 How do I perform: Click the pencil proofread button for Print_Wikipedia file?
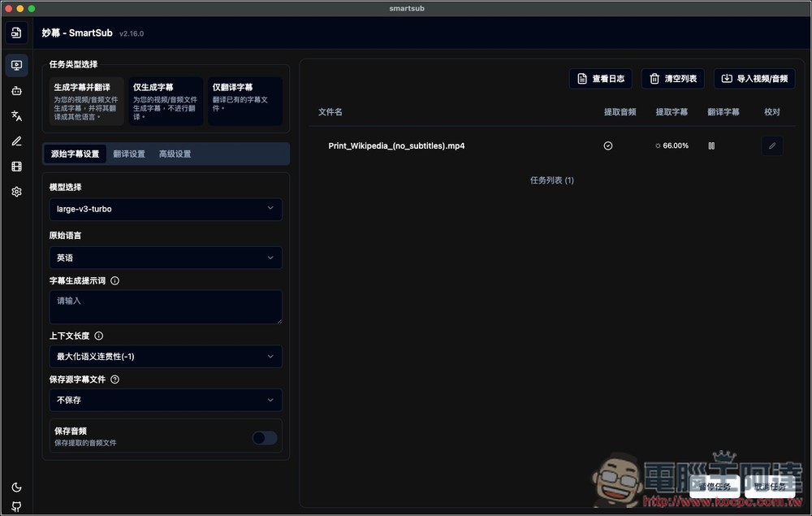coord(772,146)
